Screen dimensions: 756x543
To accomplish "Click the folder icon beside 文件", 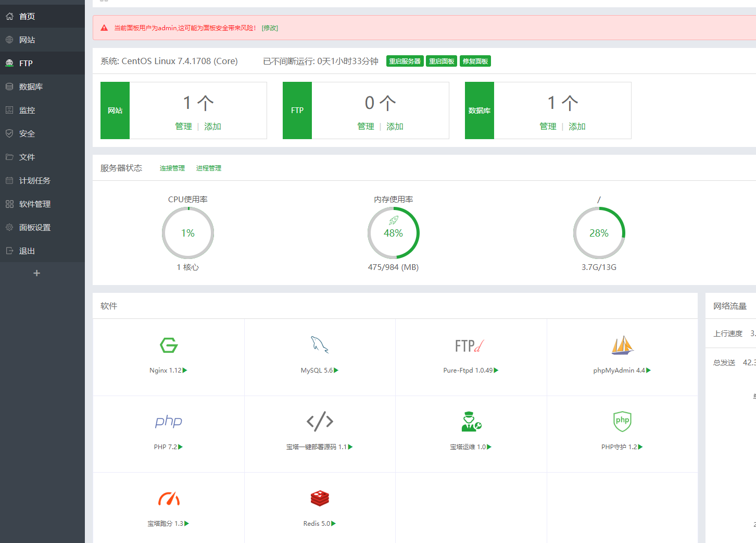I will (x=9, y=157).
